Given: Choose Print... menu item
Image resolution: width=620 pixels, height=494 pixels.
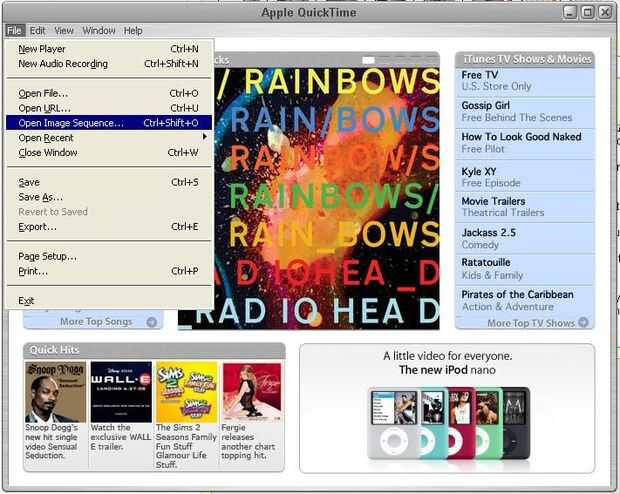Looking at the screenshot, I should click(x=109, y=271).
